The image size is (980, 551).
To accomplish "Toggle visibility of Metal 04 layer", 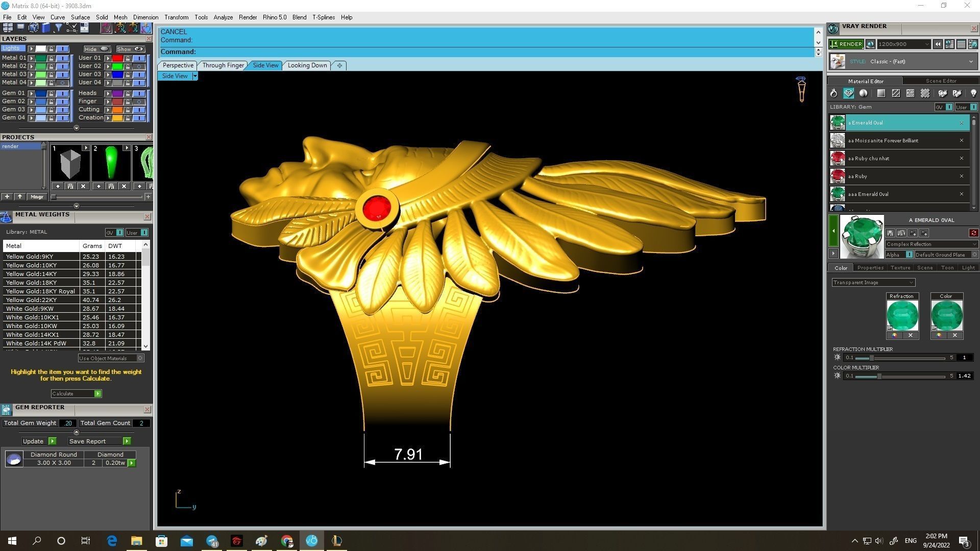I will coord(63,82).
